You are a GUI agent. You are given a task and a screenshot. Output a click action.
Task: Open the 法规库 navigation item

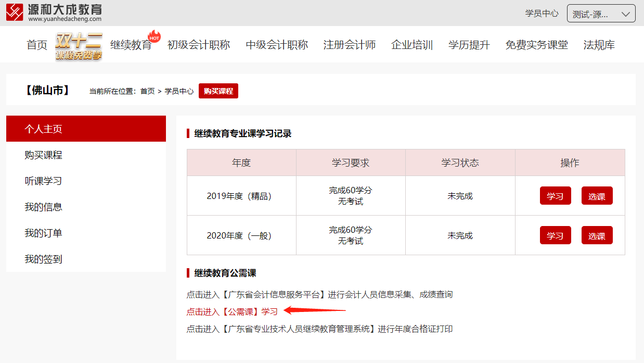[x=599, y=45]
